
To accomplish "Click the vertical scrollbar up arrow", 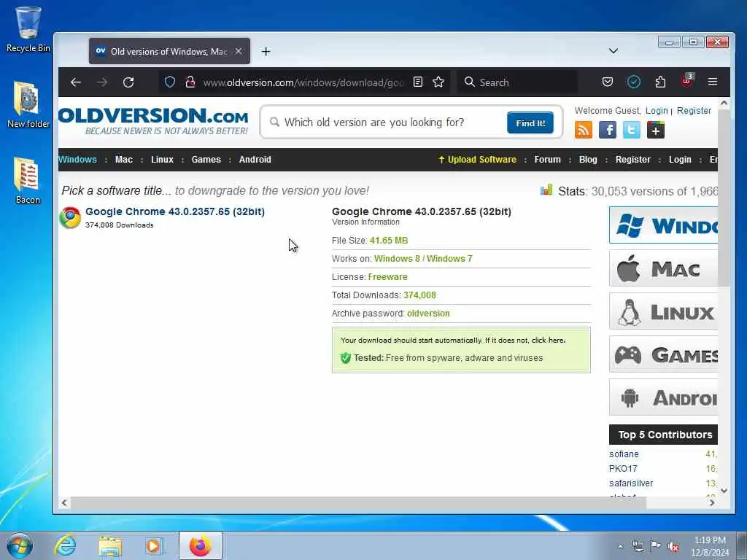I will 724,102.
